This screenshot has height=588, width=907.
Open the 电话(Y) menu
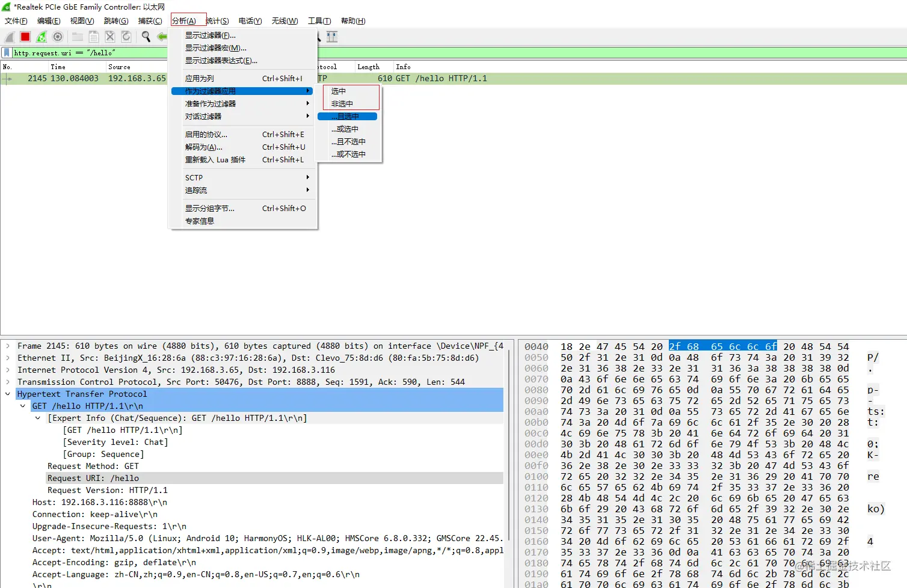[250, 21]
